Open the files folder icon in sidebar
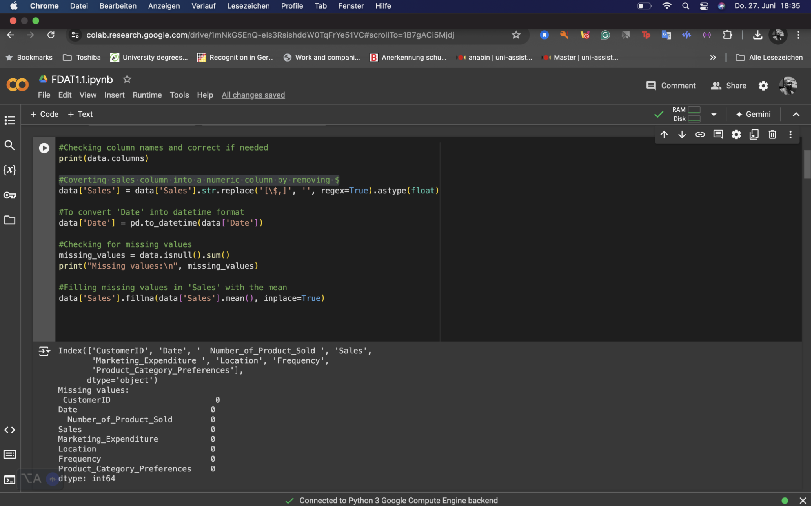The image size is (812, 506). [x=9, y=220]
